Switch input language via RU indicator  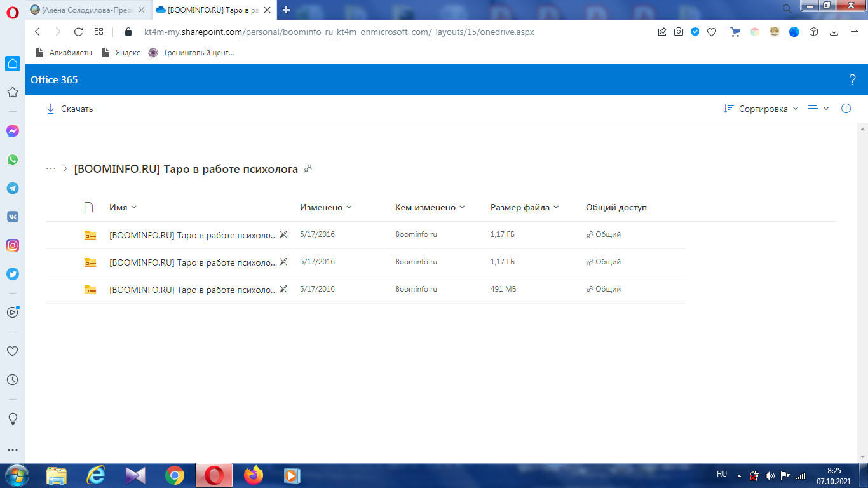tap(722, 474)
